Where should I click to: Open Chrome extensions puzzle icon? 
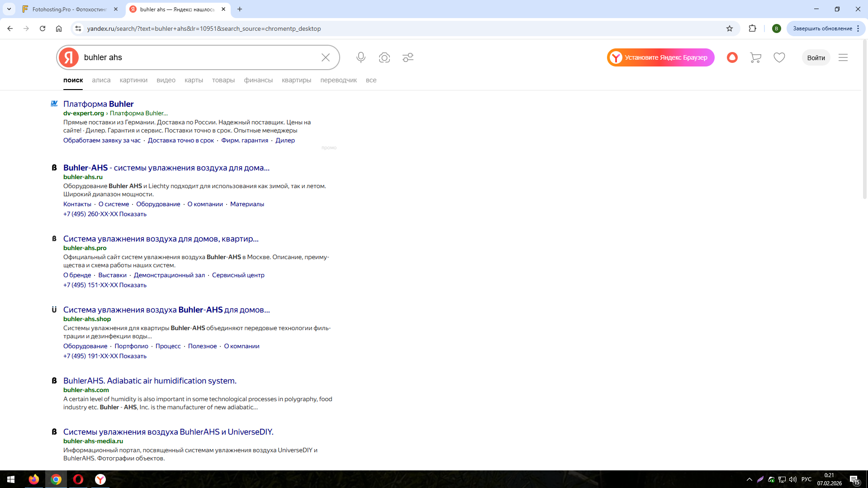753,28
